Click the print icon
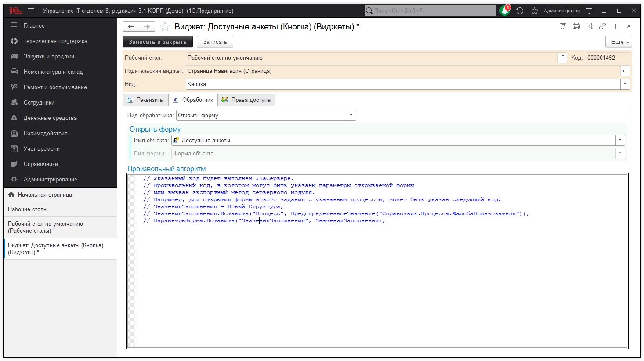Screen dimensions: 644x361 tap(576, 26)
